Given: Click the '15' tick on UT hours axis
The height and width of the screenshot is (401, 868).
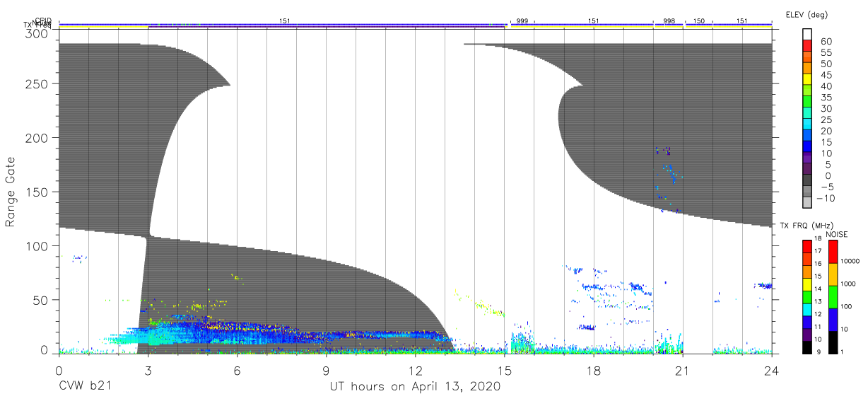Looking at the screenshot, I should click(505, 369).
